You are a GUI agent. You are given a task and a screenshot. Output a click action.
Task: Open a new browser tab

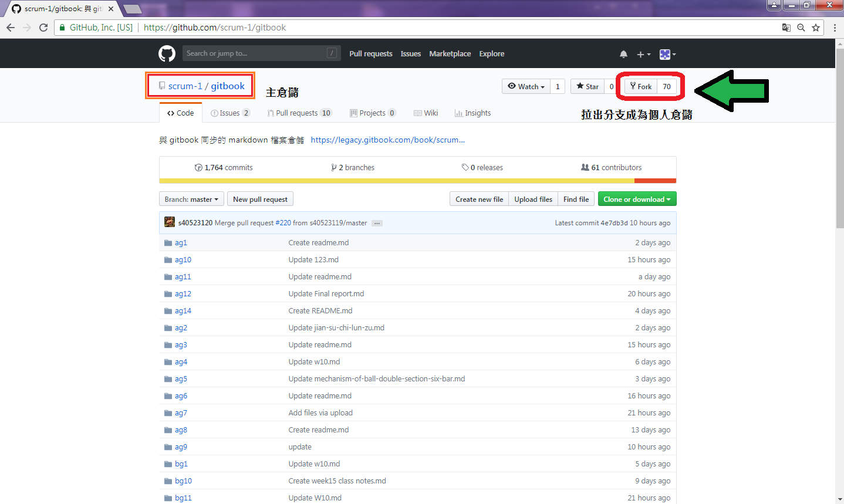(133, 9)
